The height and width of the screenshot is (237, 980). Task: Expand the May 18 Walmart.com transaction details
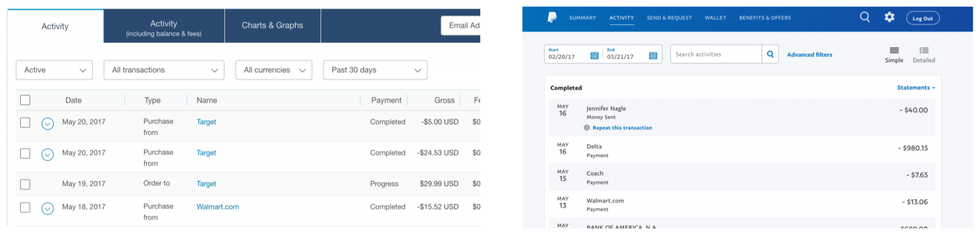pos(47,208)
